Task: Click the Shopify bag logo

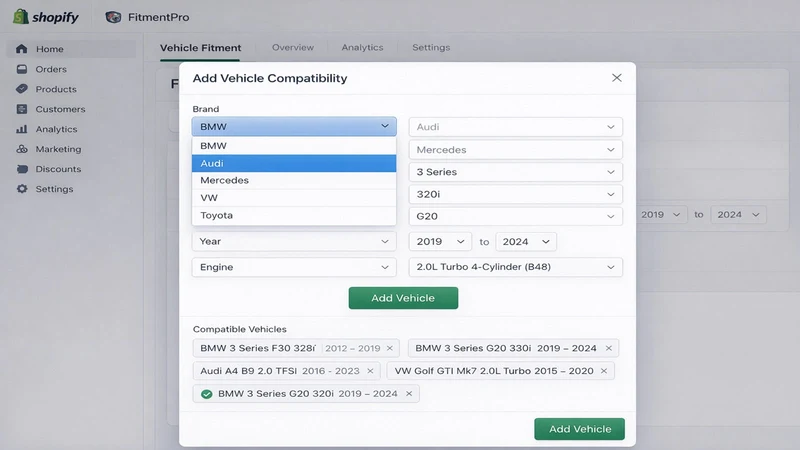Action: click(20, 16)
